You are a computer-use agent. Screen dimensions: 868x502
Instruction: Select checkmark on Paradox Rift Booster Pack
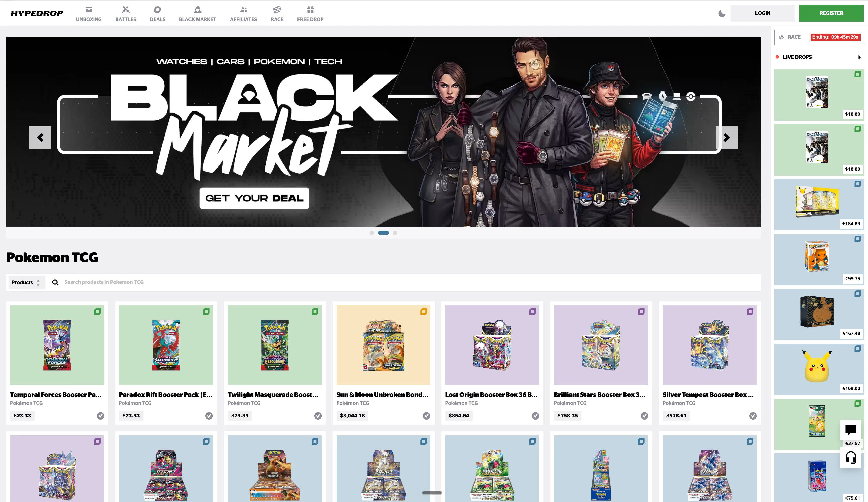[209, 416]
